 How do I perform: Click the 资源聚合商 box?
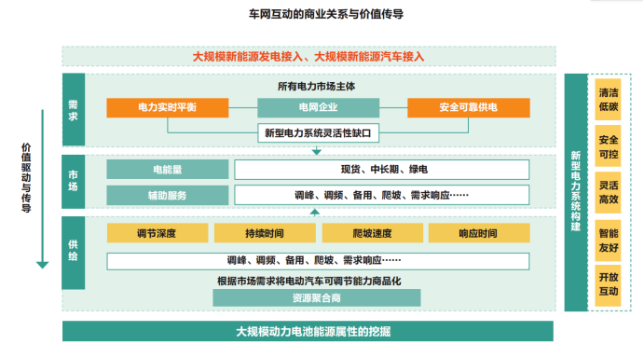coord(317,298)
